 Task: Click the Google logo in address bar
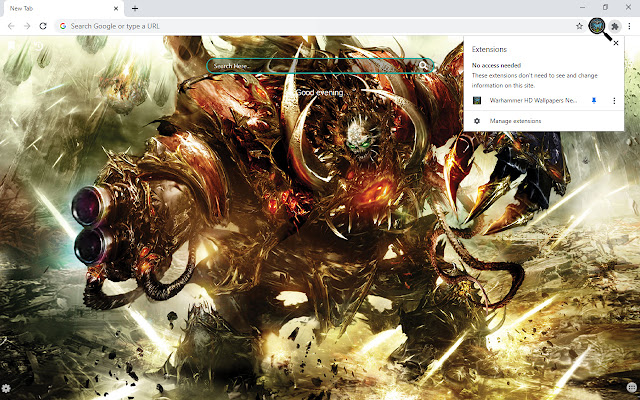tap(63, 26)
